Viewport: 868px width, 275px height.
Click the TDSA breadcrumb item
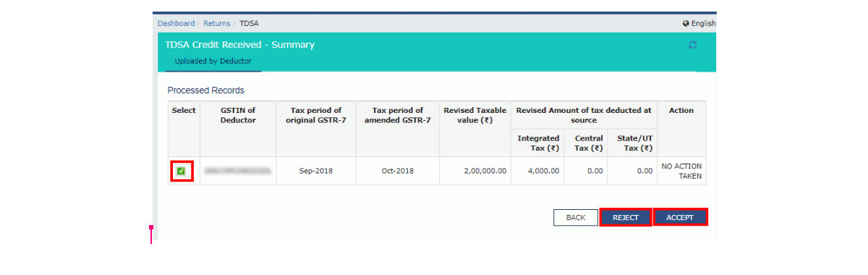point(249,23)
